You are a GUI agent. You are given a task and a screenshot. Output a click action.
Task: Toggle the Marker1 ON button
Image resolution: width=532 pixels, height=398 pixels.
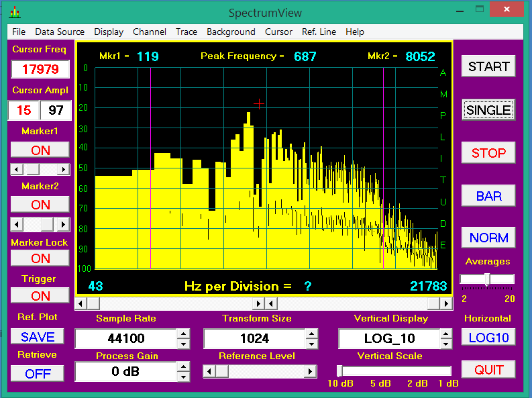click(40, 150)
